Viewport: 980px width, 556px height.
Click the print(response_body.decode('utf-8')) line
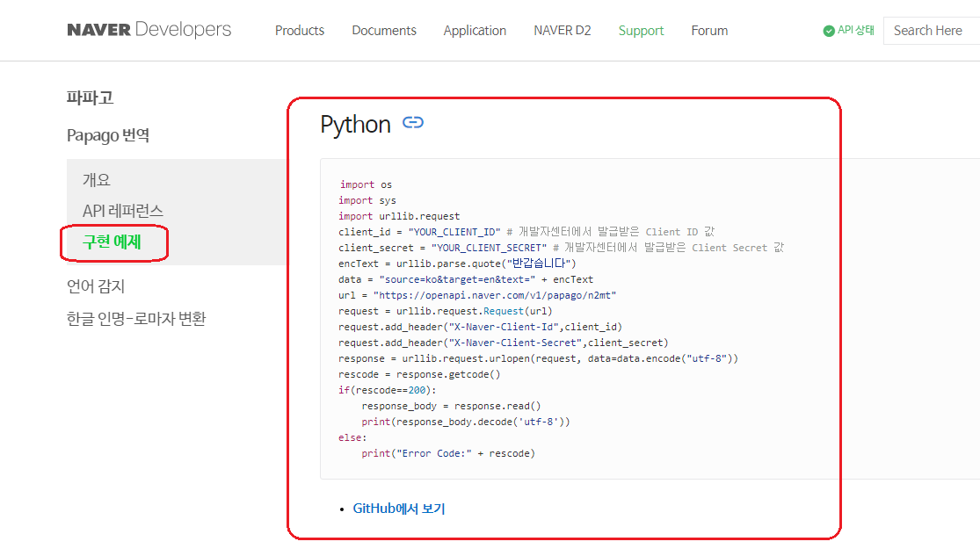tap(466, 422)
